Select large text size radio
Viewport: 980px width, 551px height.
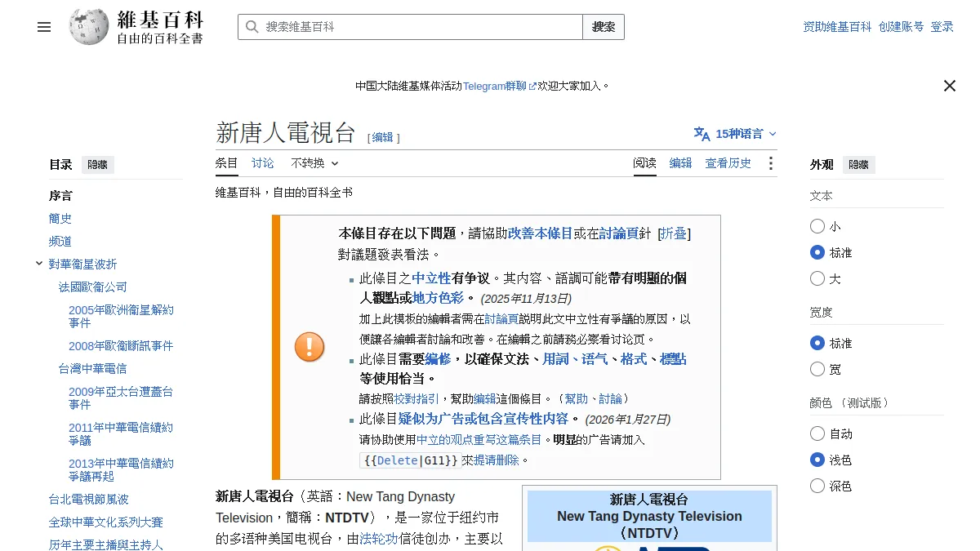[x=817, y=278]
